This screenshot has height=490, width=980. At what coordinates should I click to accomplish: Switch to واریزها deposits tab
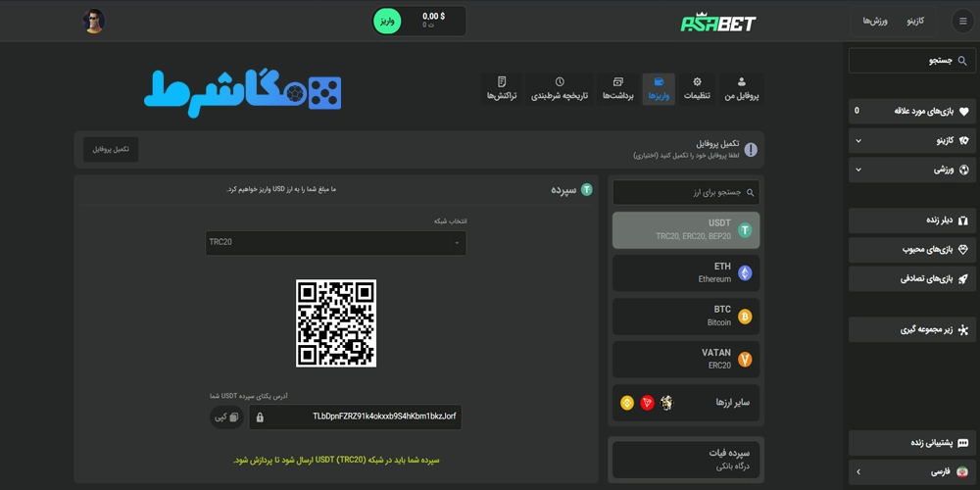click(659, 89)
